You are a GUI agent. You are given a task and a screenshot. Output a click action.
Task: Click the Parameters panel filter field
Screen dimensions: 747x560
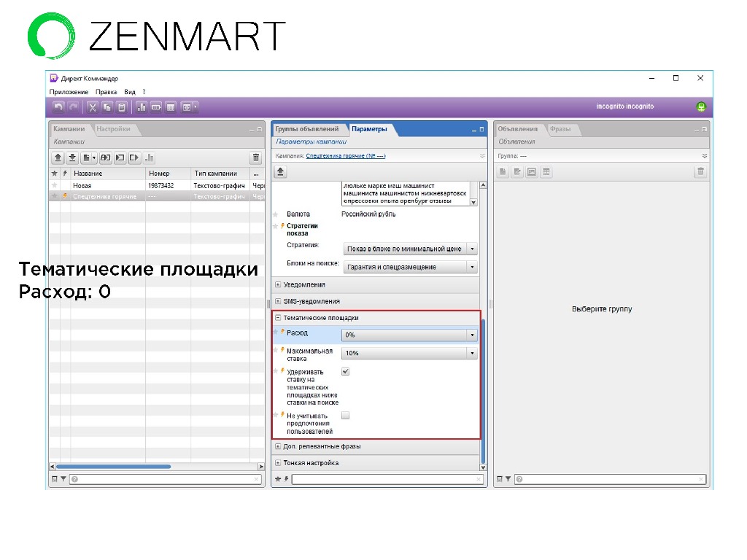(387, 479)
